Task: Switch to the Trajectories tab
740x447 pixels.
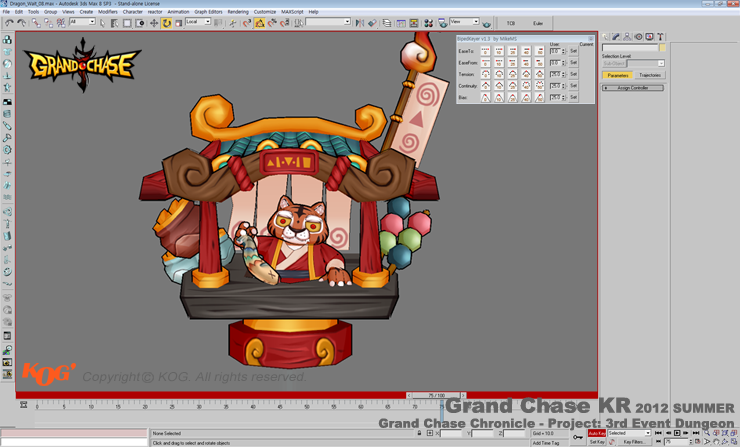Action: point(649,75)
